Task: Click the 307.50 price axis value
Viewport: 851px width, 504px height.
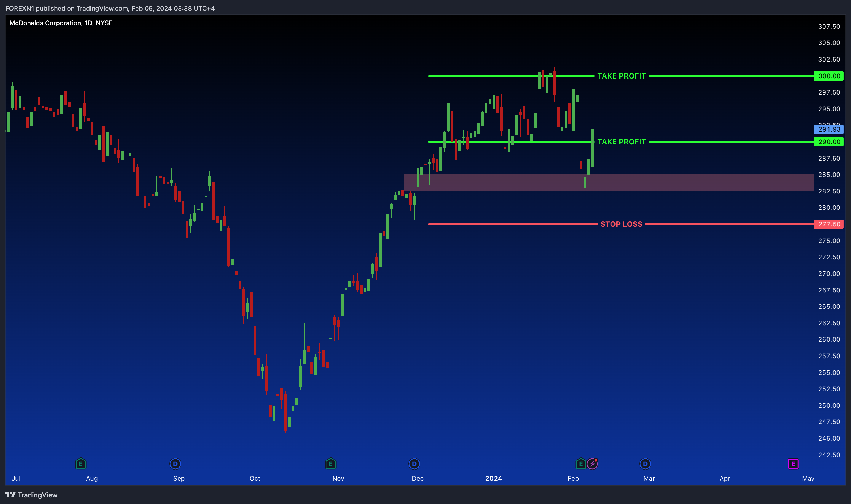Action: click(829, 26)
